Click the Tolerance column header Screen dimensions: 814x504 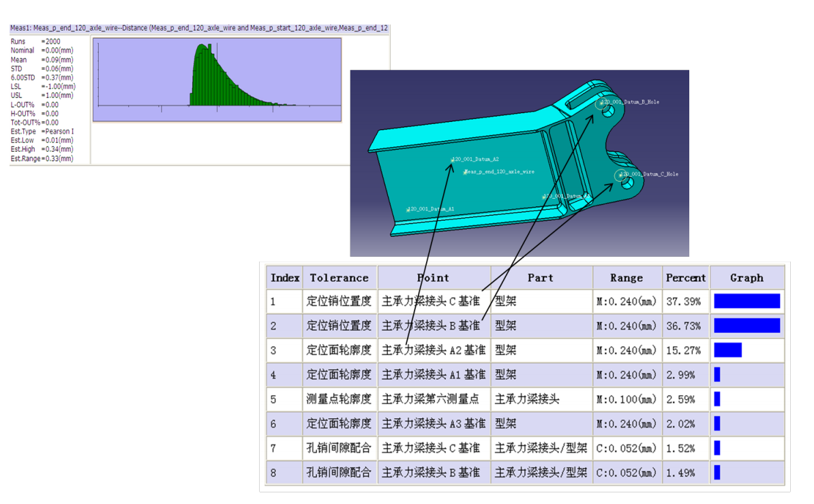[x=339, y=277]
